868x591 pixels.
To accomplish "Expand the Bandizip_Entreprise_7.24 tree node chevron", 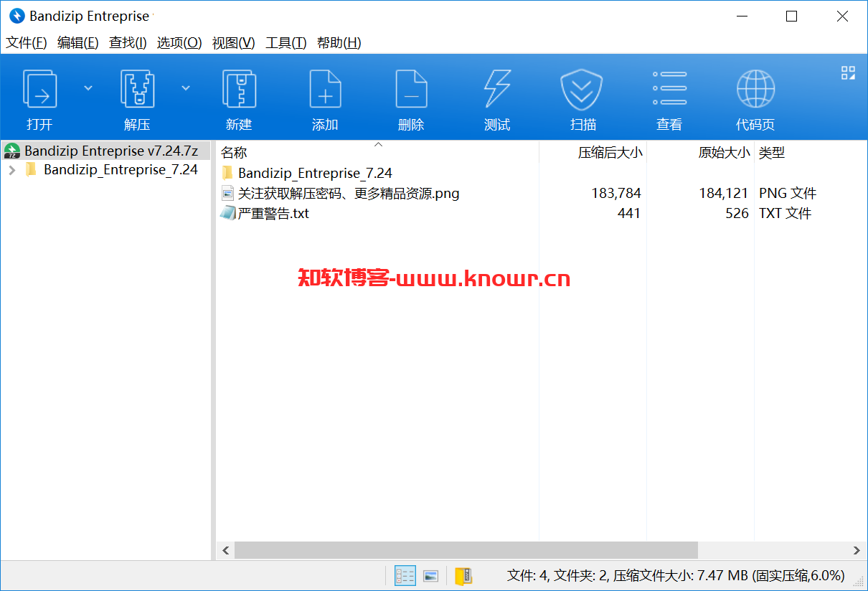I will (x=11, y=170).
